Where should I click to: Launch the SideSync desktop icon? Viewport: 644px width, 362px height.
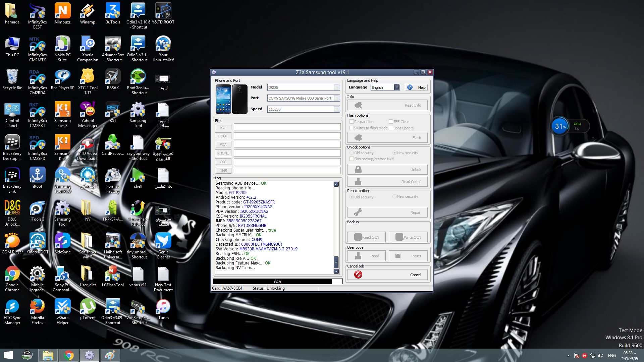coord(62,243)
